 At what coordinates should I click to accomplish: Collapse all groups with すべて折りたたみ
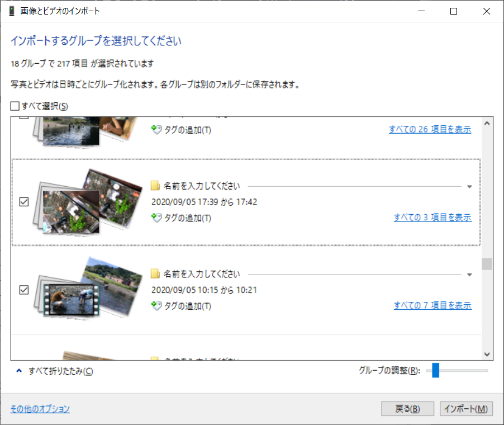(55, 371)
